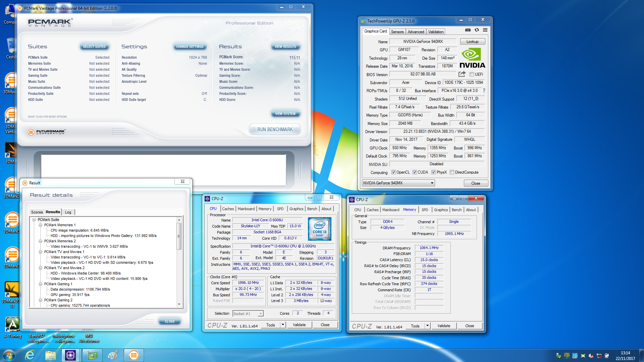Click the CHANGE SETTINGS button

point(190,47)
